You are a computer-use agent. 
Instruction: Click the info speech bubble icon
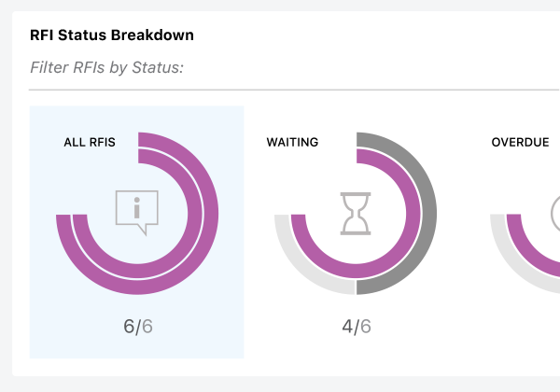[x=137, y=213]
